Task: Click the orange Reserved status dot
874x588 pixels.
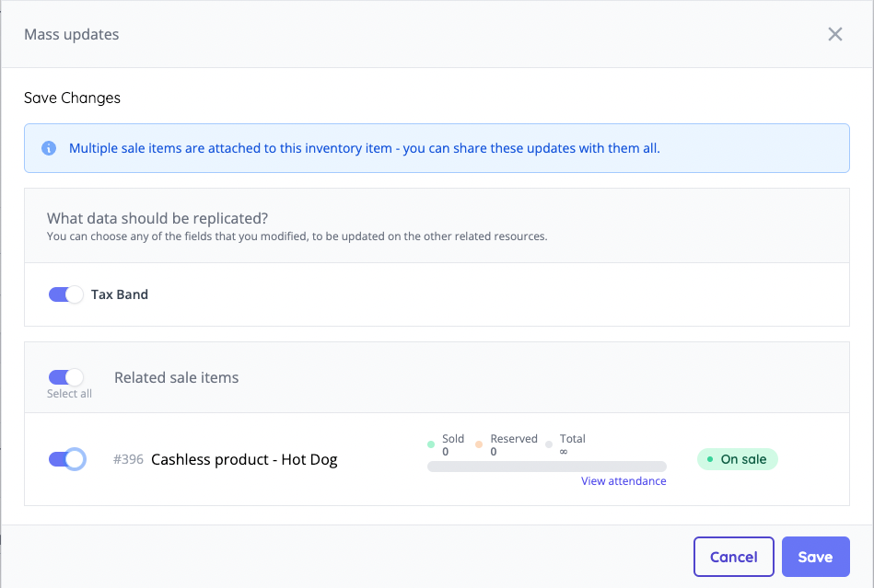Action: click(480, 442)
